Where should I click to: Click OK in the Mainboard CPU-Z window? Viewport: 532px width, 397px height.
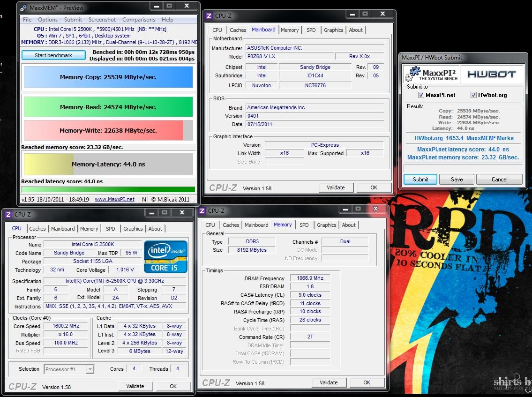click(374, 187)
